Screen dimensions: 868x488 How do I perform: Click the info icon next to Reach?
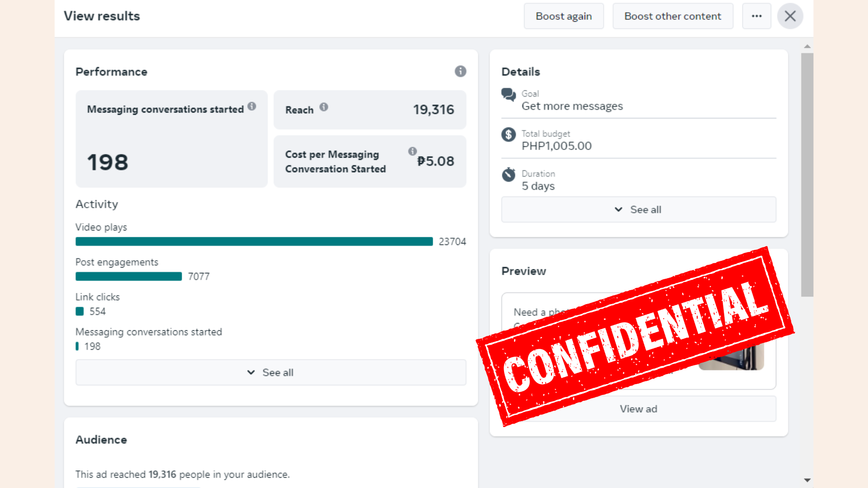click(x=324, y=107)
